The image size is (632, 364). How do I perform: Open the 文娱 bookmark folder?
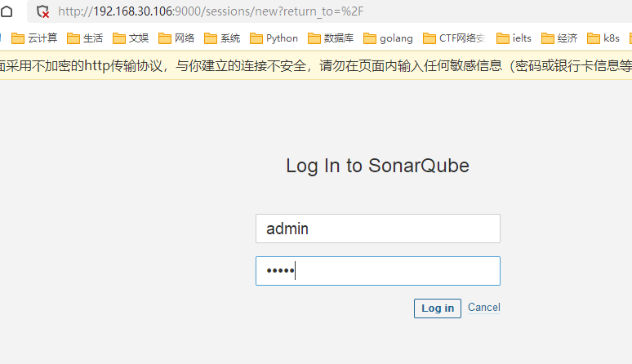coord(131,38)
